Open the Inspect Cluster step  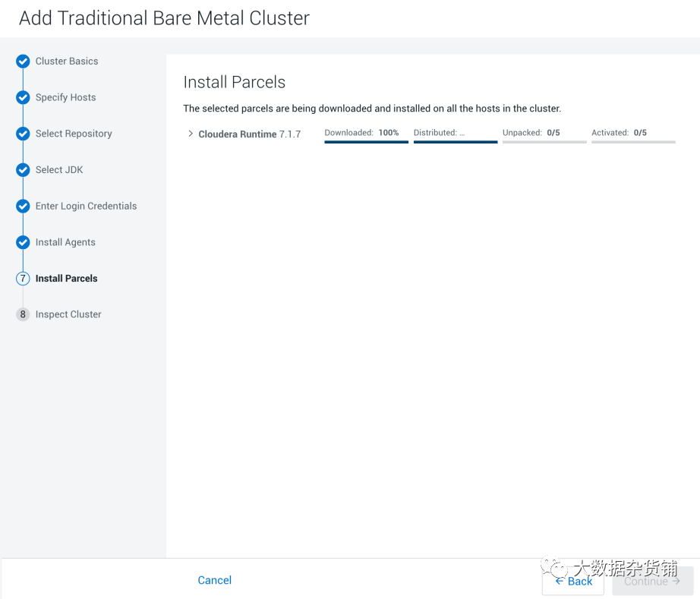click(68, 314)
